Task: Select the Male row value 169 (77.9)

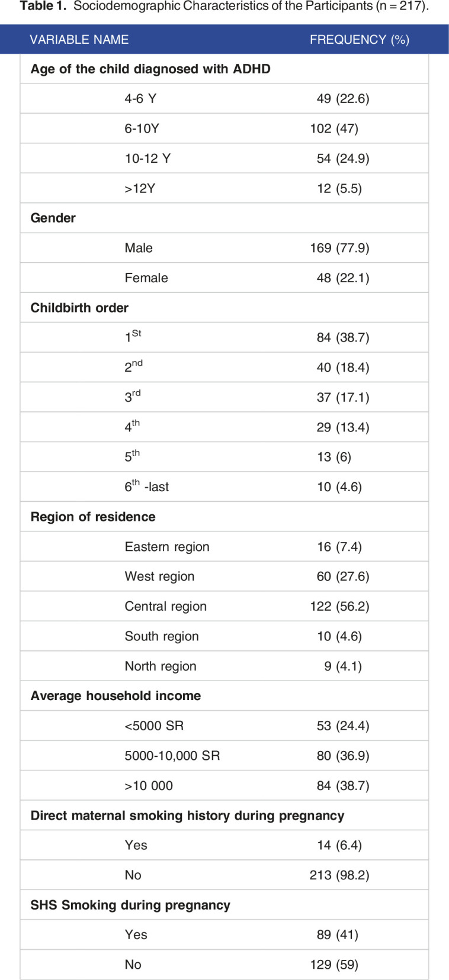Action: pyautogui.click(x=339, y=248)
